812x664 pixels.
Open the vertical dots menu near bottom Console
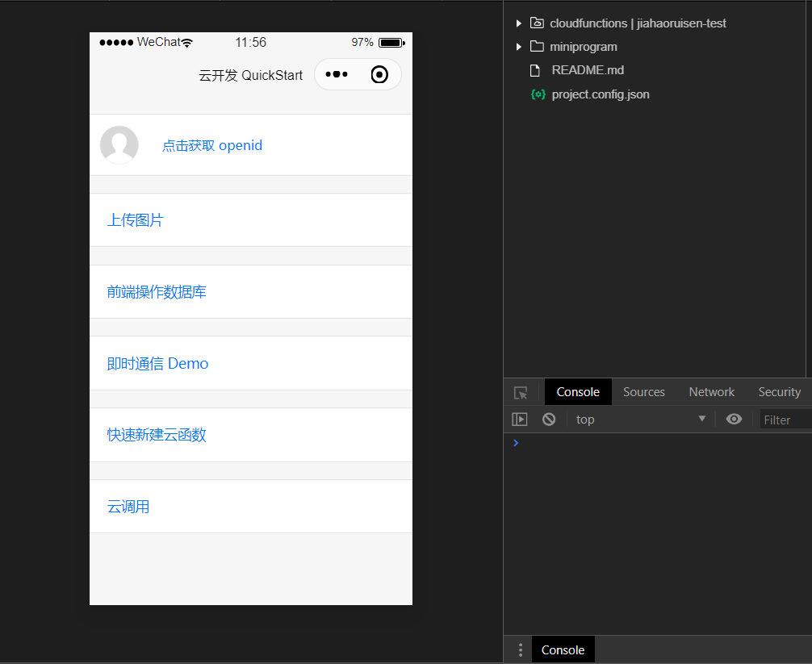click(520, 649)
